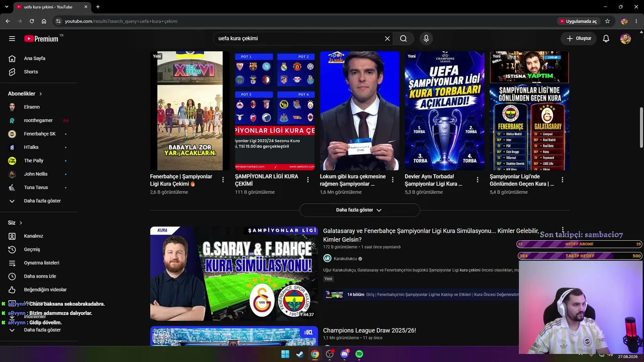
Task: Open the Karakullukcu channel name link
Action: click(345, 258)
